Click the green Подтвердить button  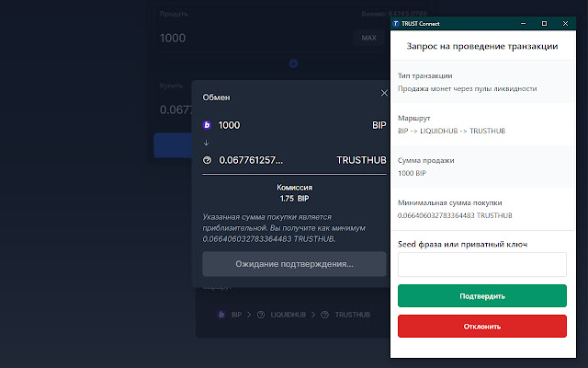(481, 296)
